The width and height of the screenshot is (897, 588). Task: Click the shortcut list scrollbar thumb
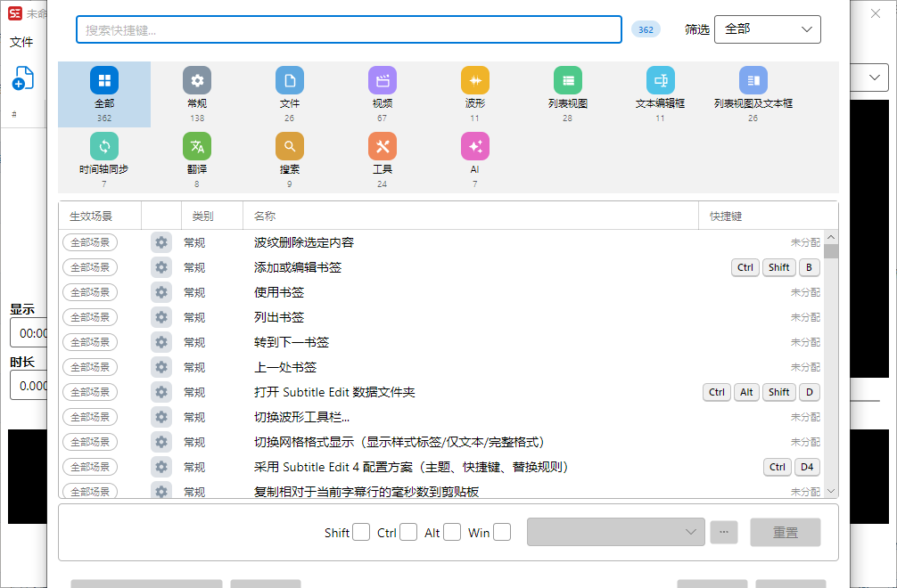pyautogui.click(x=831, y=251)
